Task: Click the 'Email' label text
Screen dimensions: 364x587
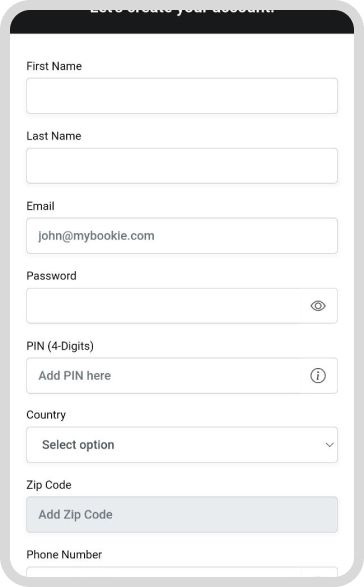Action: tap(40, 206)
